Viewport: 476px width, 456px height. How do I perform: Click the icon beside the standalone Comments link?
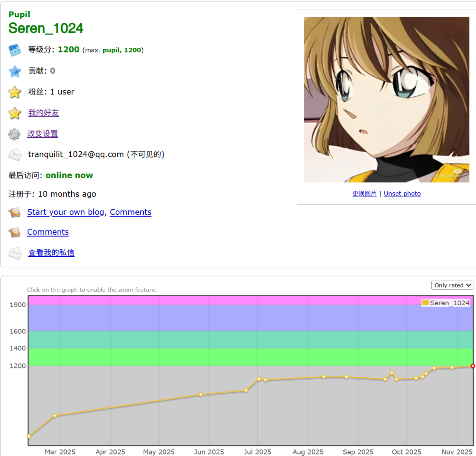15,232
